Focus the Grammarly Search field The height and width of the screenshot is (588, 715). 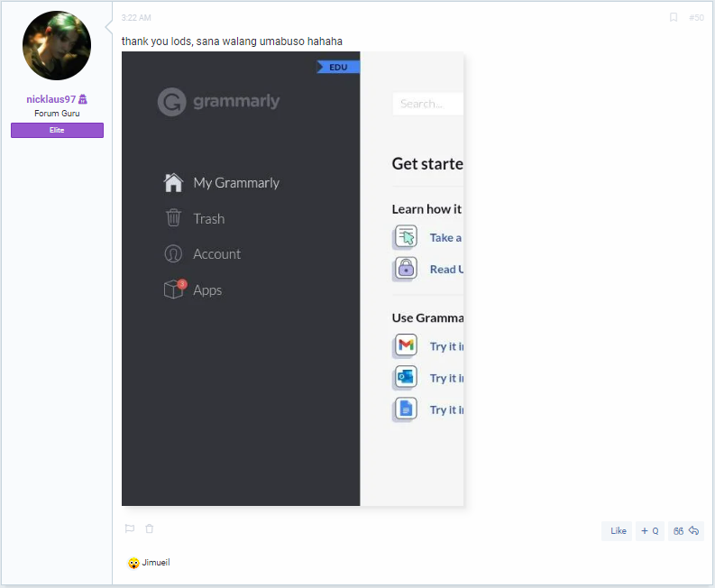coord(427,104)
